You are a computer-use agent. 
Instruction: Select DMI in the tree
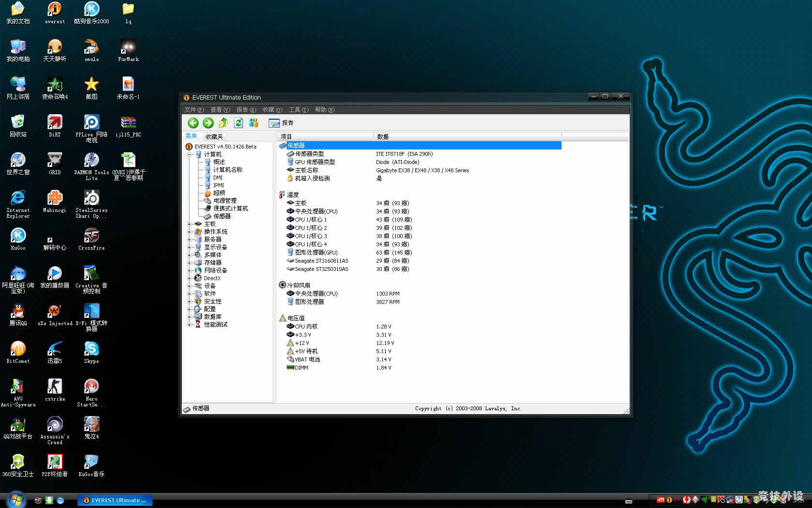(x=218, y=178)
